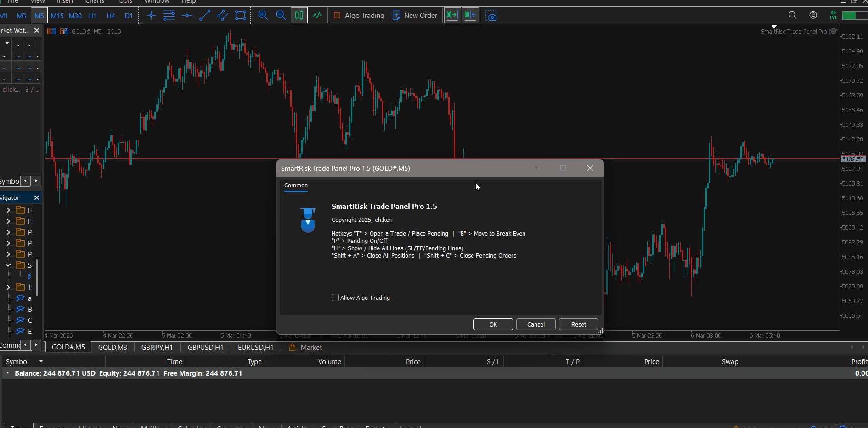Screen dimensions: 868x428
Task: Select the Common tab in dialog
Action: coord(296,186)
